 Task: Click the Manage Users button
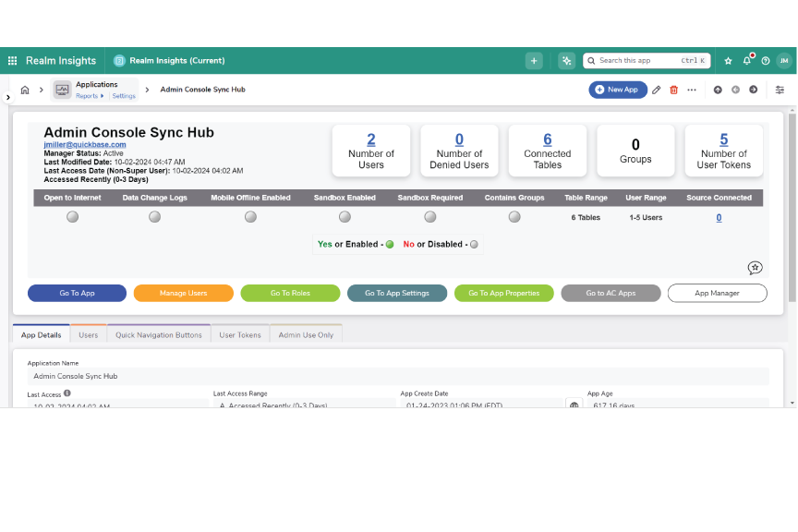[183, 293]
